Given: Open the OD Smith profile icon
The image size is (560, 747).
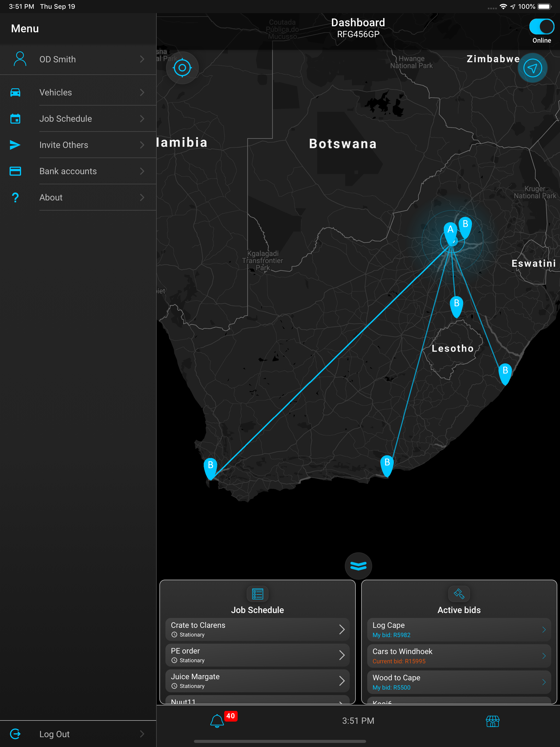Looking at the screenshot, I should point(20,59).
